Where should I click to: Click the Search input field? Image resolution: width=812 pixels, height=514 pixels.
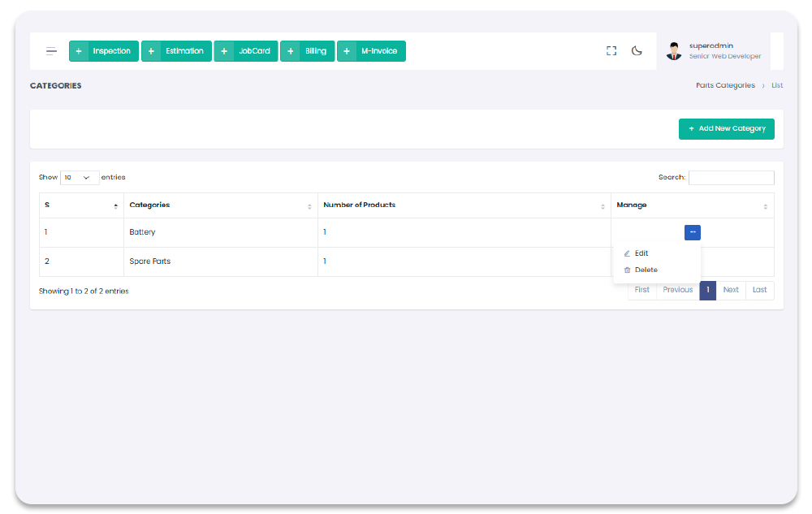731,177
